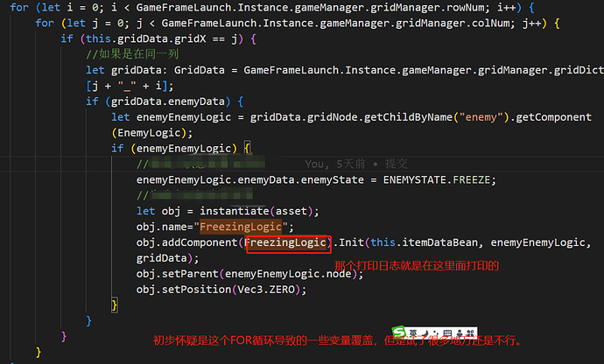Click the colNum property in inner loop
Viewport: 604px width, 364px height.
pyautogui.click(x=491, y=23)
